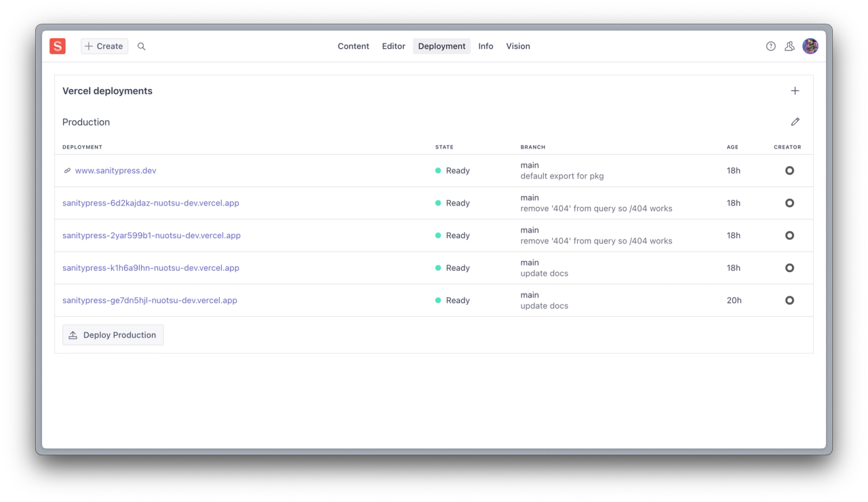
Task: Click the AGE column header
Action: [732, 147]
